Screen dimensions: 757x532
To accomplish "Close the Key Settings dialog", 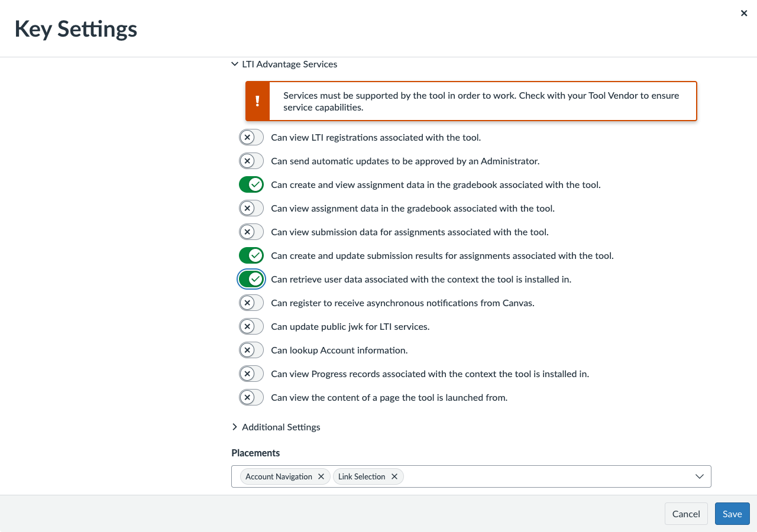I will pyautogui.click(x=744, y=13).
